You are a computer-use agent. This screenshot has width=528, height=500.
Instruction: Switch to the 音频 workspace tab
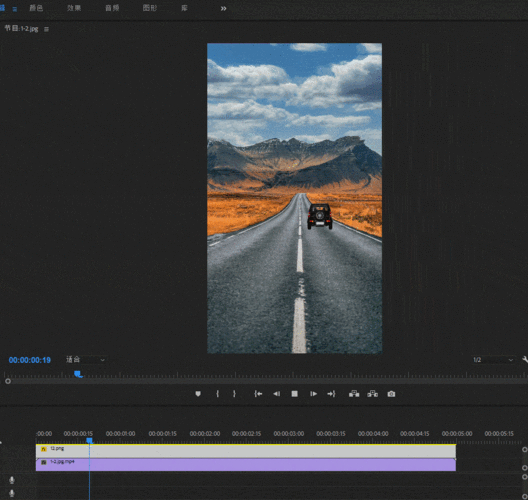pos(112,8)
